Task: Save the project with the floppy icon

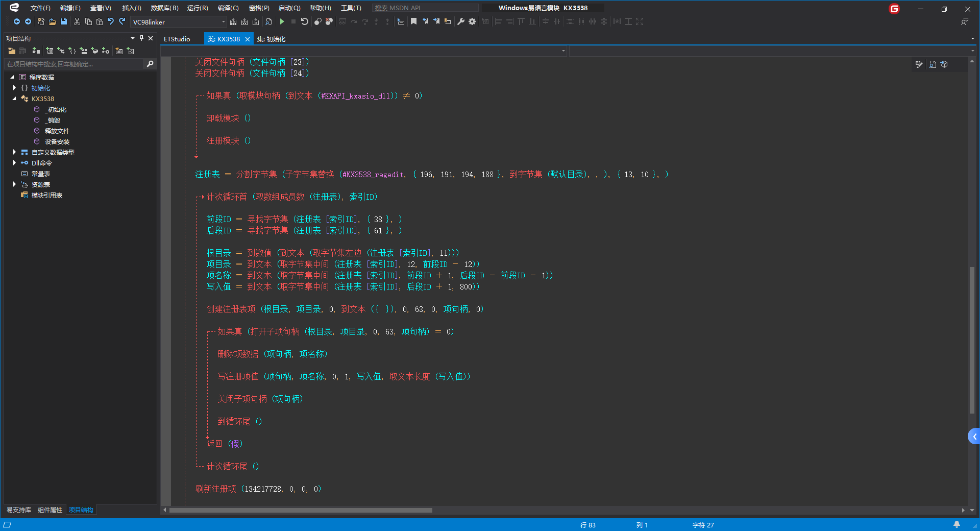Action: pos(64,21)
